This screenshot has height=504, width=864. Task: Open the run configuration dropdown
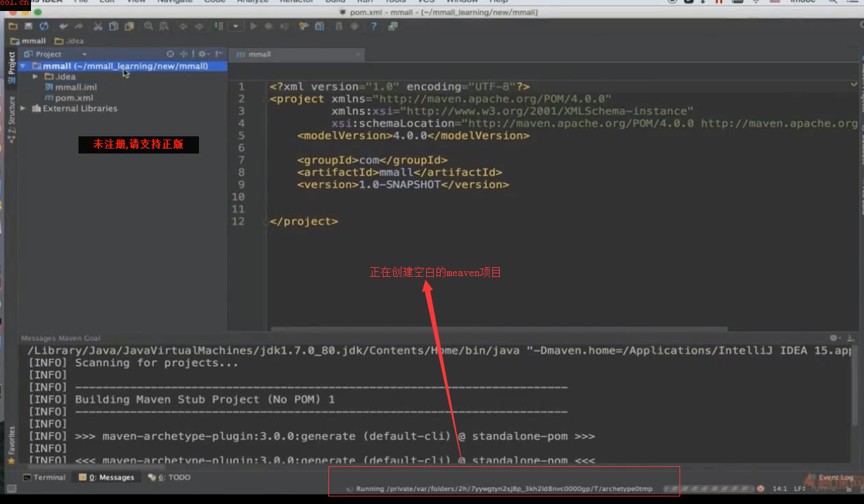click(x=236, y=26)
